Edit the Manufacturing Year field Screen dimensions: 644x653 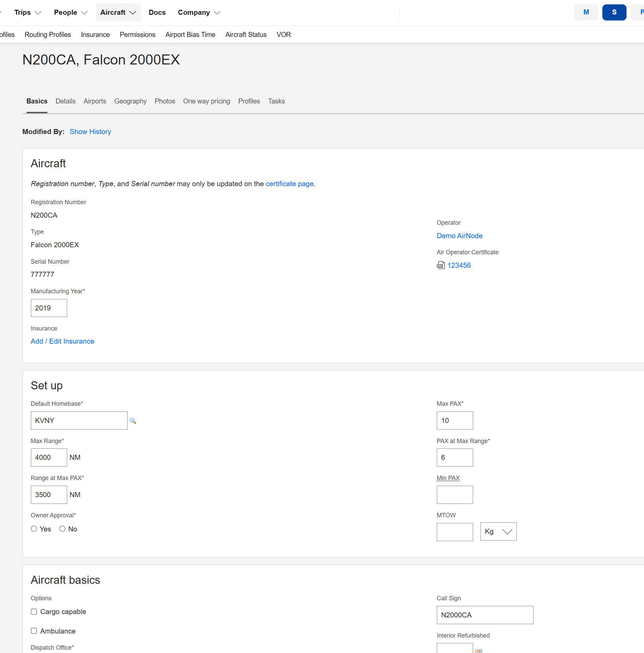pos(49,308)
